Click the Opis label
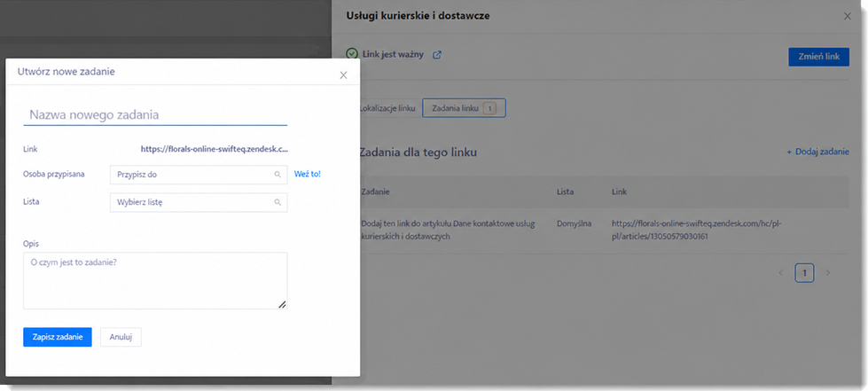 (x=31, y=243)
